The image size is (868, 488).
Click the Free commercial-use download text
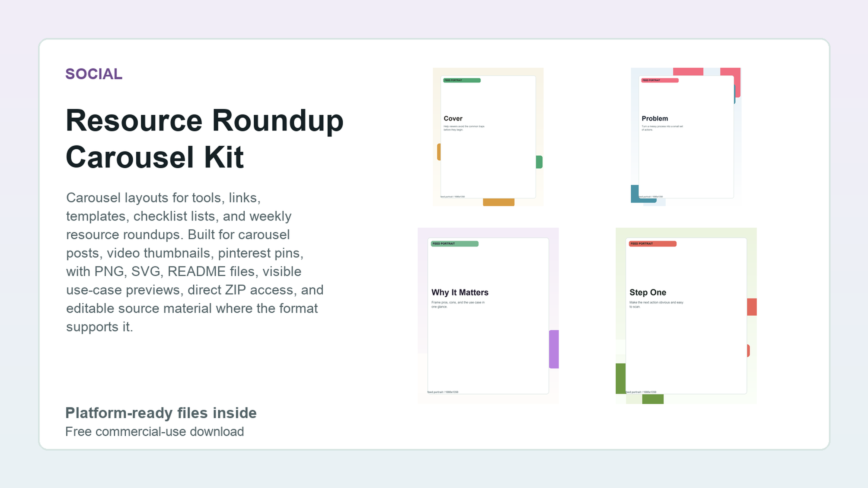154,432
